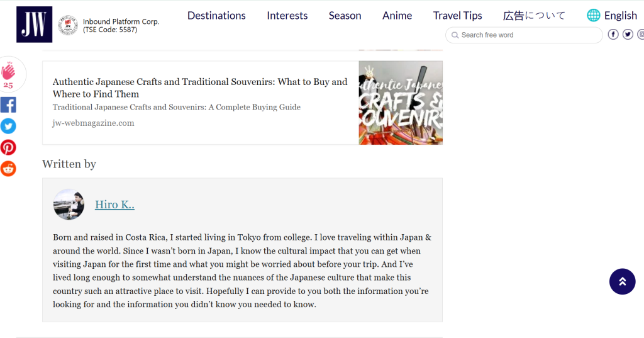Open the header Instagram profile icon

[x=640, y=35]
